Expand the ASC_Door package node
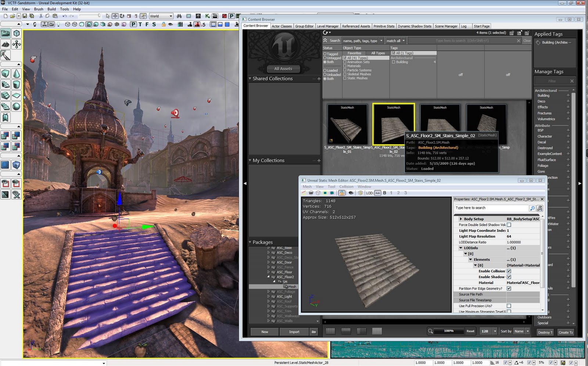The width and height of the screenshot is (588, 366). 269,262
